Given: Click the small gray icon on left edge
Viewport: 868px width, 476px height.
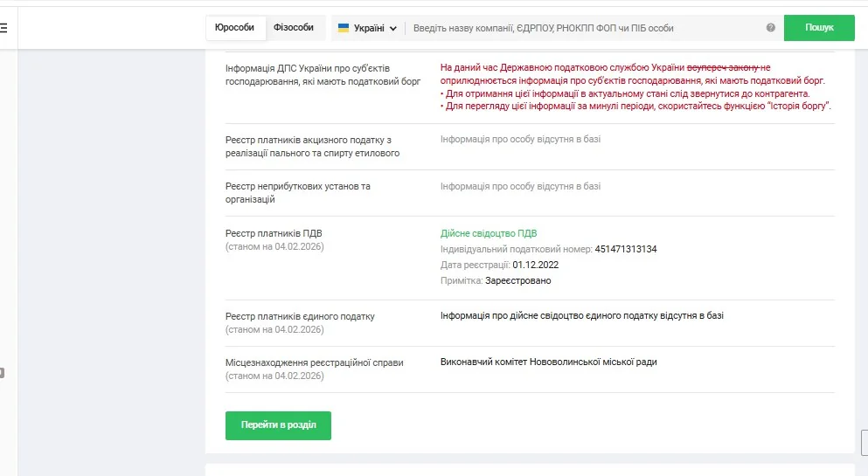Looking at the screenshot, I should (2, 373).
